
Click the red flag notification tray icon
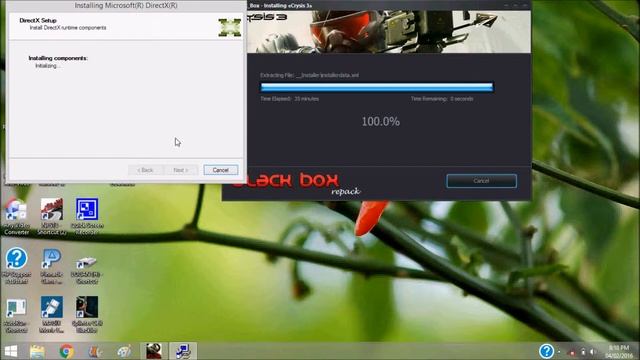tap(572, 352)
